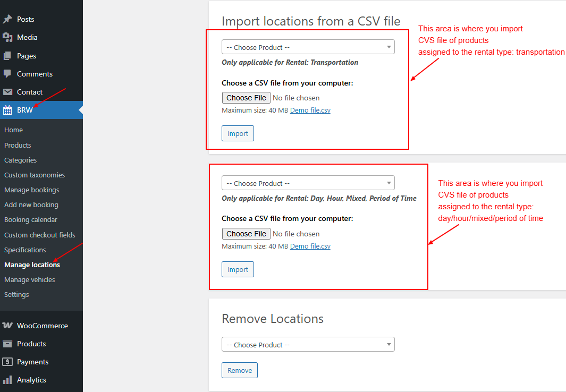The width and height of the screenshot is (566, 392).
Task: Open Demo file.csv link in second import box
Action: pyautogui.click(x=310, y=246)
